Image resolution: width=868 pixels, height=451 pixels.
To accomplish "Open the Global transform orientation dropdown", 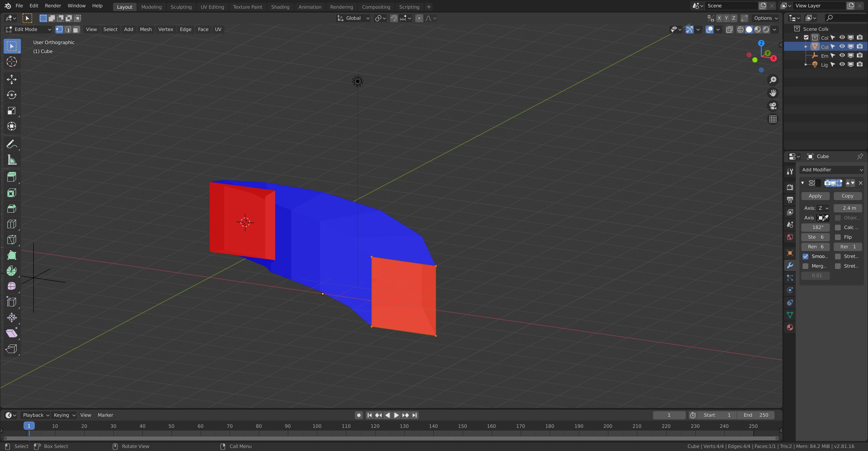I will click(x=353, y=18).
